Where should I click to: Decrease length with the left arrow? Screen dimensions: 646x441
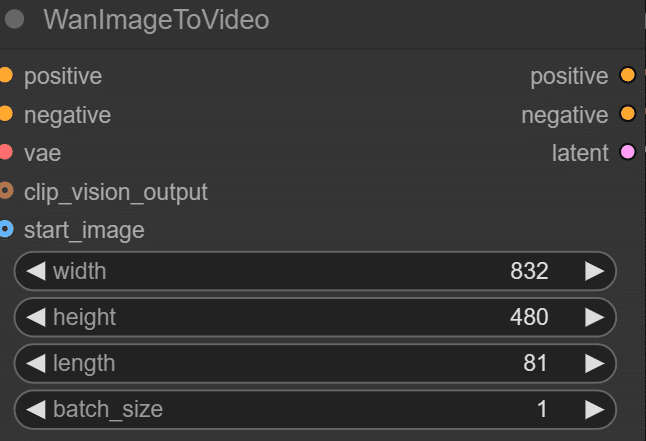pyautogui.click(x=36, y=363)
